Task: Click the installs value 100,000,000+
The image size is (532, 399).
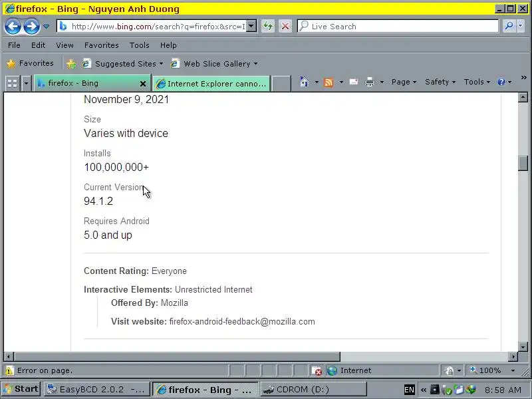Action: pos(116,168)
